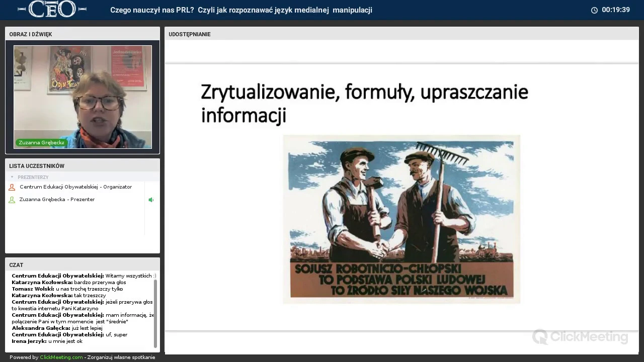Click the chat scrollbar
644x362 pixels.
click(x=155, y=314)
